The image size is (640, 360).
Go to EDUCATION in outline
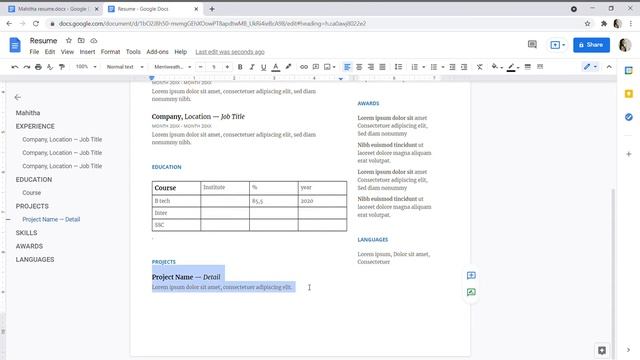point(34,180)
